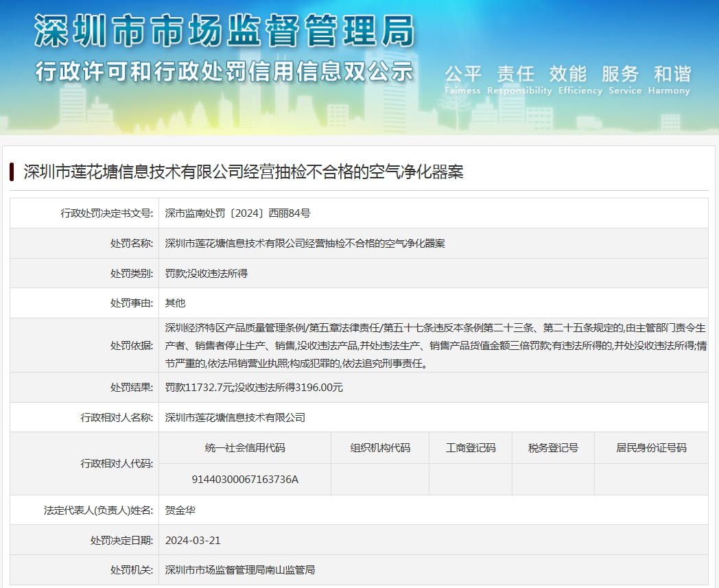Image resolution: width=719 pixels, height=588 pixels.
Task: Click the 行政相对人名称 company name value
Action: click(235, 418)
